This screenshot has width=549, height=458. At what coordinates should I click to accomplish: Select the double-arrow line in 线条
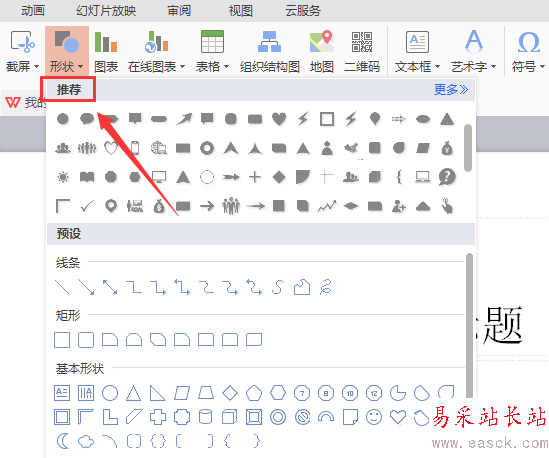click(110, 287)
